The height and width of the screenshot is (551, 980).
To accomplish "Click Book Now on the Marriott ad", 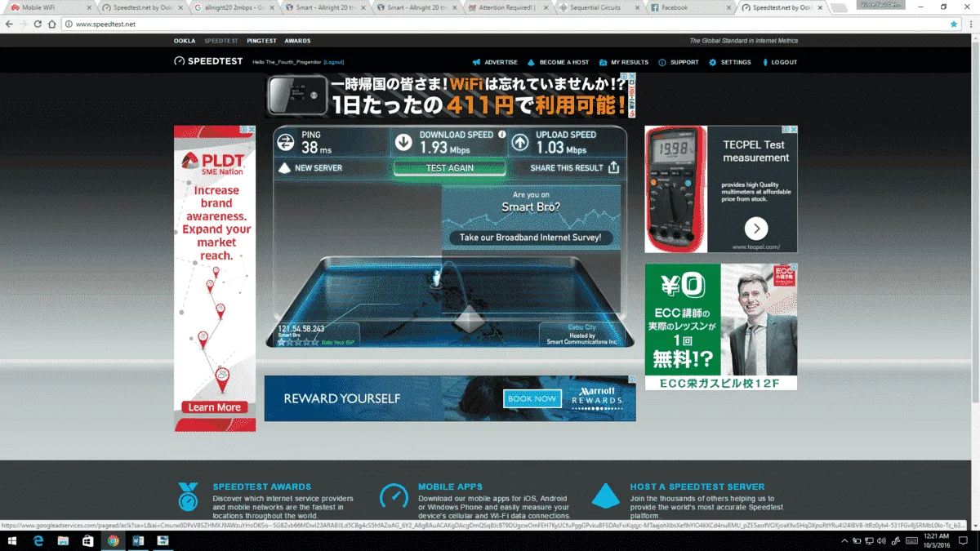I will point(532,398).
